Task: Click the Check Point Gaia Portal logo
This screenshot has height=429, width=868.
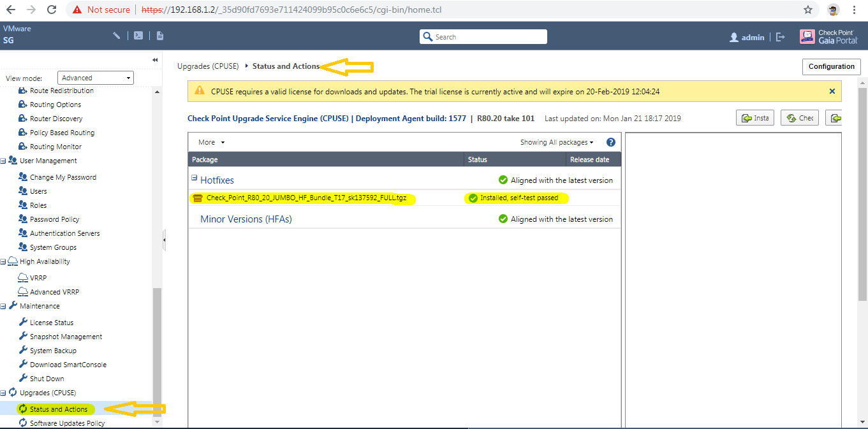Action: 829,36
